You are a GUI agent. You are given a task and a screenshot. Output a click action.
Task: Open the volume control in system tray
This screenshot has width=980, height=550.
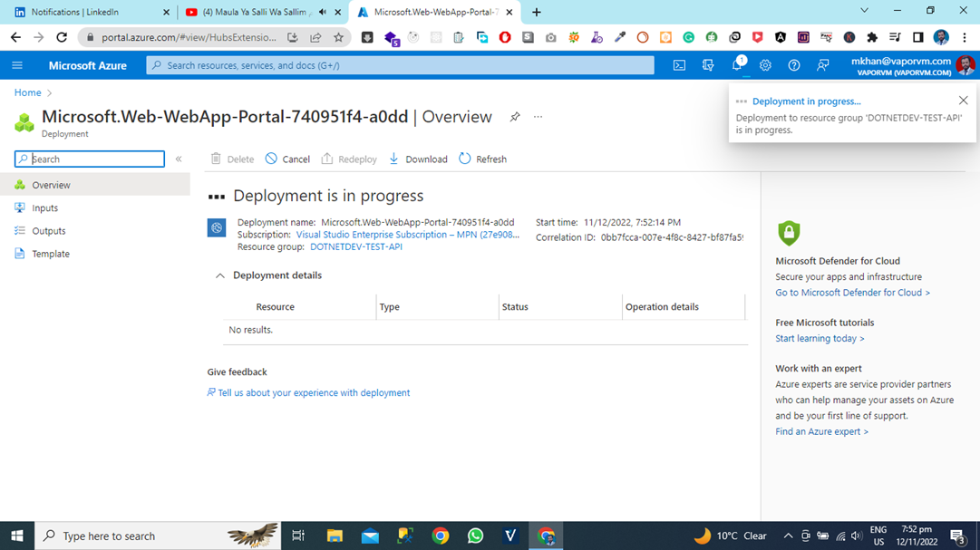point(854,536)
